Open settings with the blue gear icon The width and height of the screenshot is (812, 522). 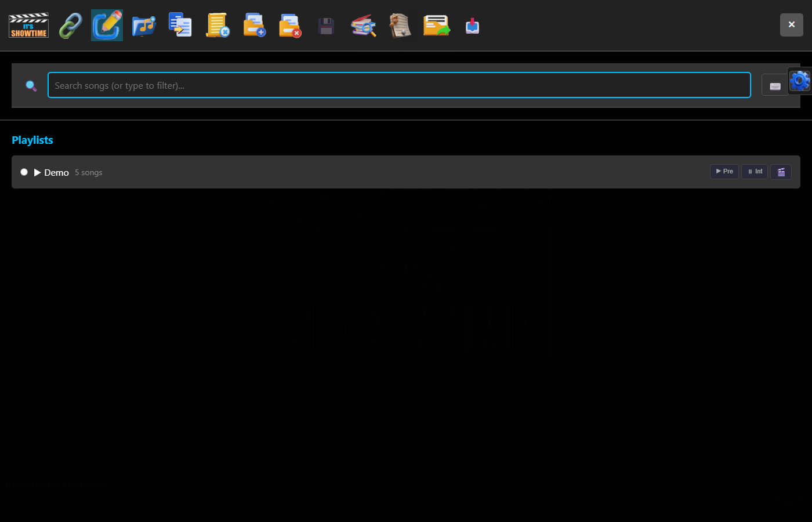(x=800, y=81)
